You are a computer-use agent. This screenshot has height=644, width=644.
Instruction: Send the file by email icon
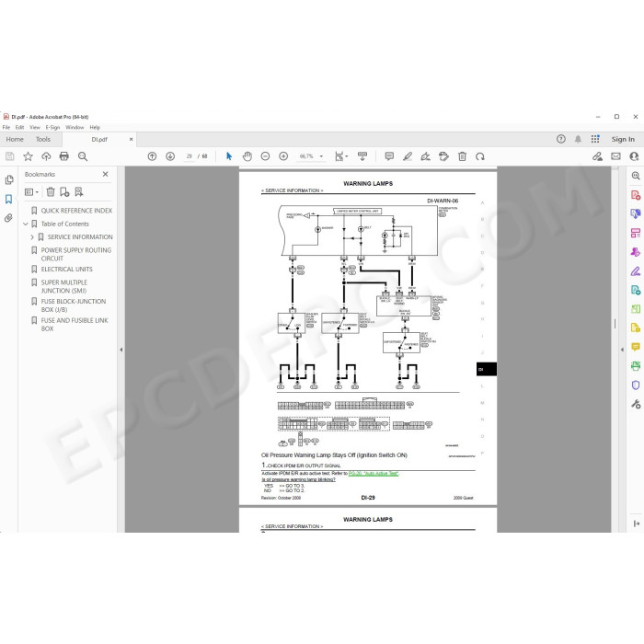click(615, 156)
